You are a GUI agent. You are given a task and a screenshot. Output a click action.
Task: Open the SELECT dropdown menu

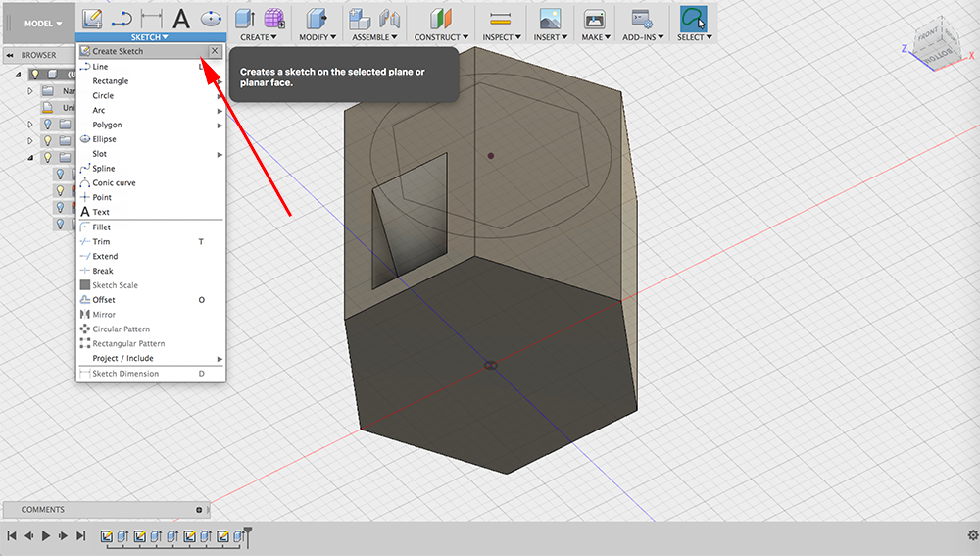pos(695,37)
